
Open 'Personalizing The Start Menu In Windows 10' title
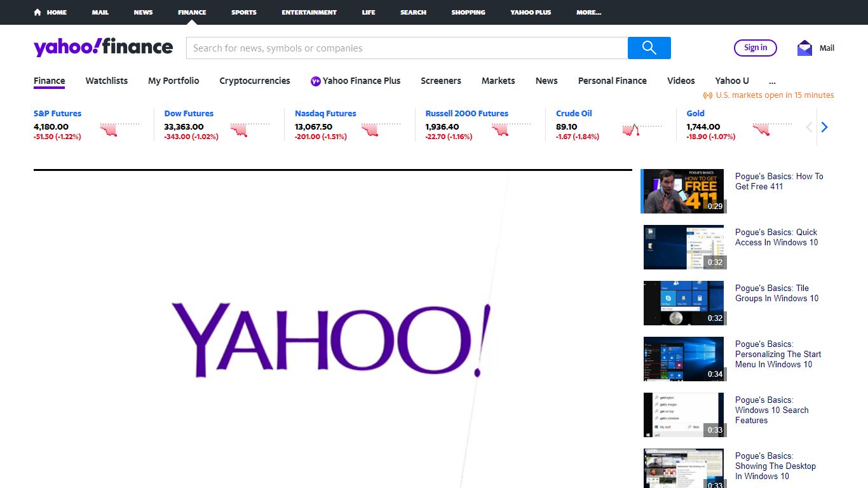778,354
